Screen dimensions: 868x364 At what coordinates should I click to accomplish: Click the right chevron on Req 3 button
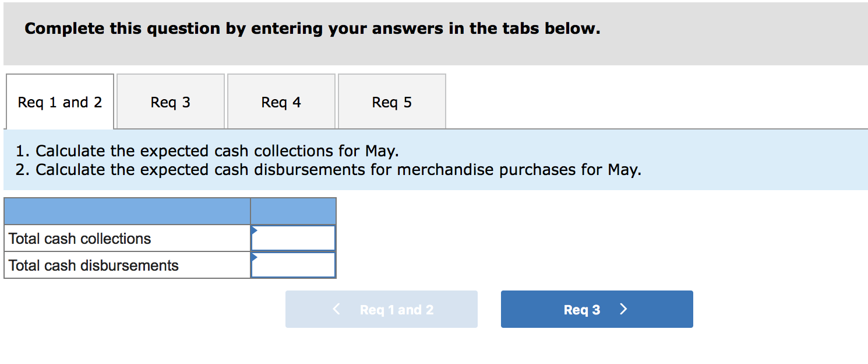623,309
